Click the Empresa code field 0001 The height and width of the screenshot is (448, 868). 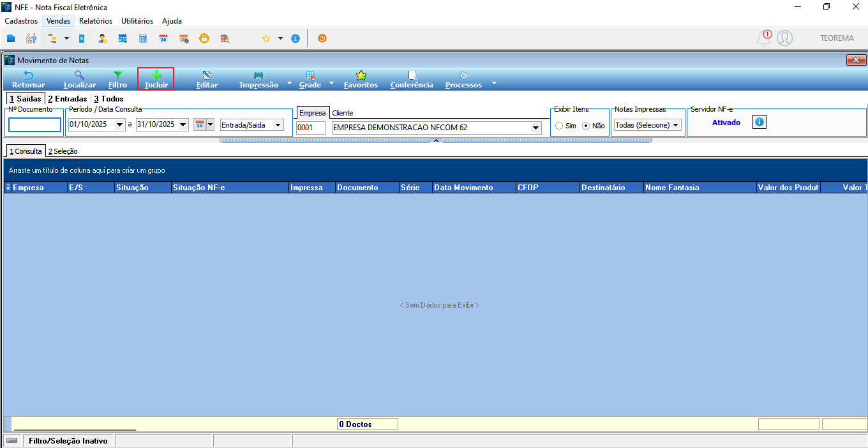tap(311, 128)
